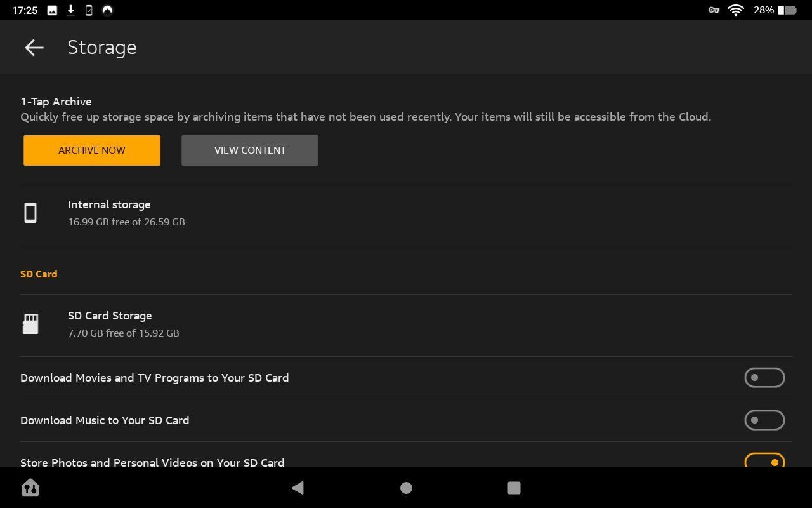The width and height of the screenshot is (812, 508).
Task: Tap the 28% battery percentage
Action: pyautogui.click(x=764, y=10)
